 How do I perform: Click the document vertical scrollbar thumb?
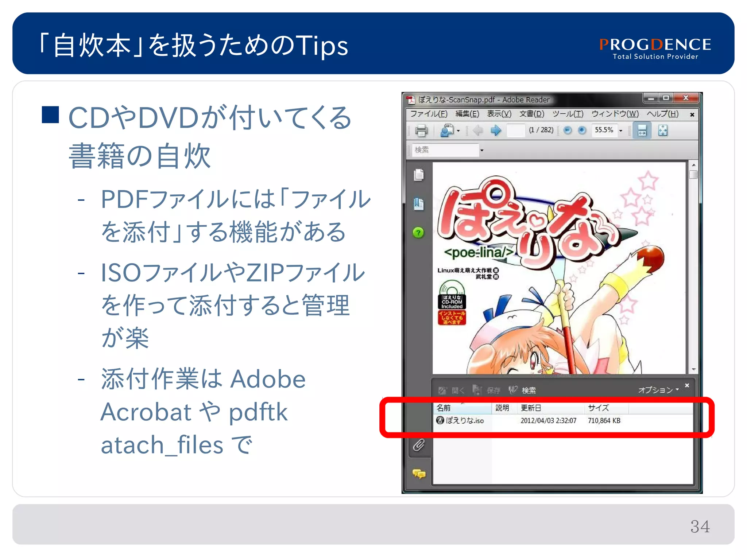tap(693, 175)
